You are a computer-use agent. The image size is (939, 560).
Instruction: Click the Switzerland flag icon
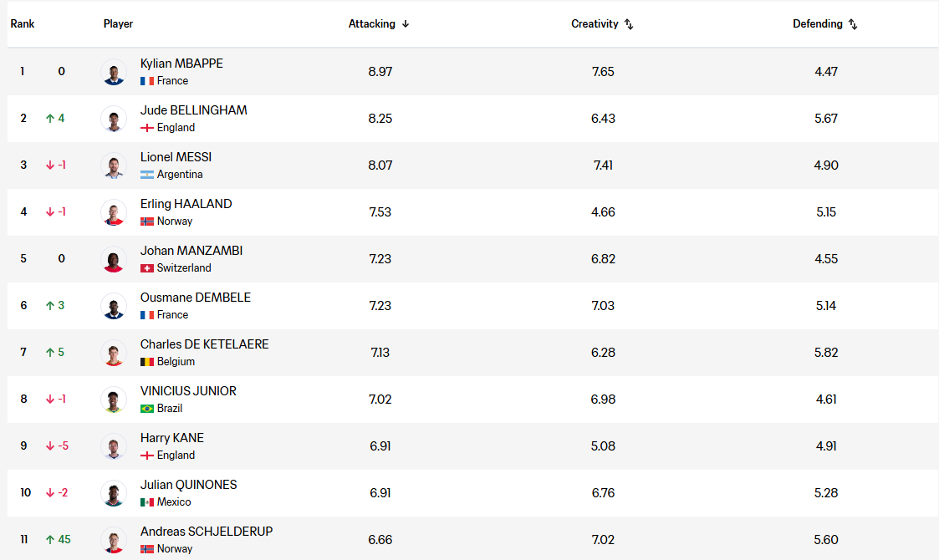pyautogui.click(x=146, y=268)
